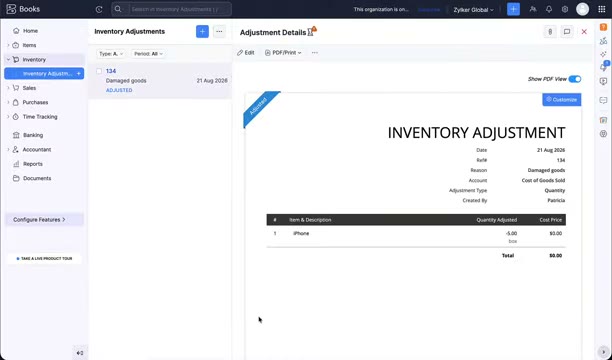Click Damaged goods text in list entry
Image resolution: width=612 pixels, height=360 pixels.
click(x=126, y=81)
